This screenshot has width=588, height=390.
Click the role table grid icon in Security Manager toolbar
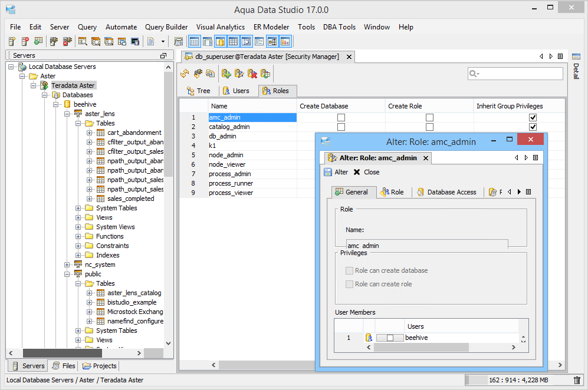[265, 74]
